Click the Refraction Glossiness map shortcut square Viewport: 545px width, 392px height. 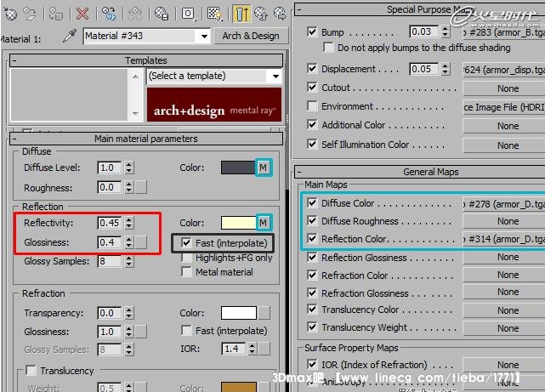141,332
